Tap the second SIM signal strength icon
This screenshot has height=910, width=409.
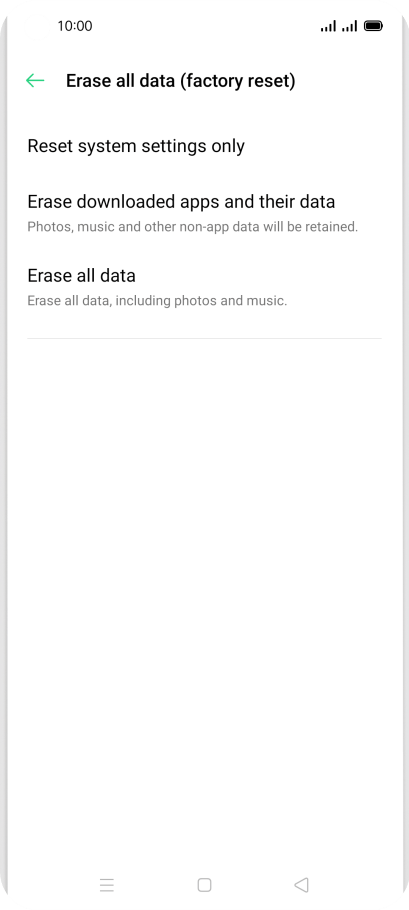click(x=350, y=26)
